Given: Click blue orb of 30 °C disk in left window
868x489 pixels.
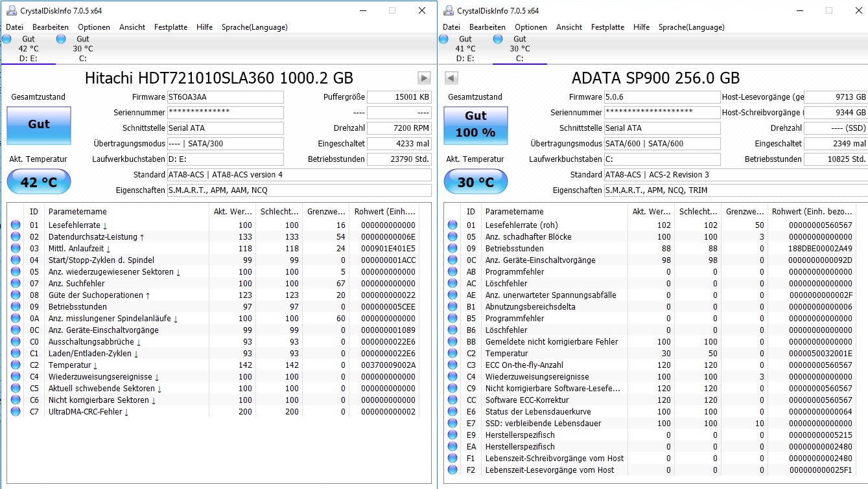Looking at the screenshot, I should tap(61, 39).
